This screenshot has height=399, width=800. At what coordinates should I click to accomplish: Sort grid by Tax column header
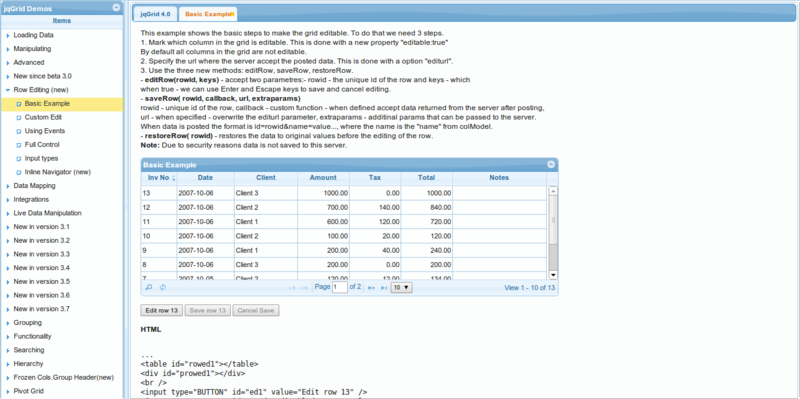[375, 178]
